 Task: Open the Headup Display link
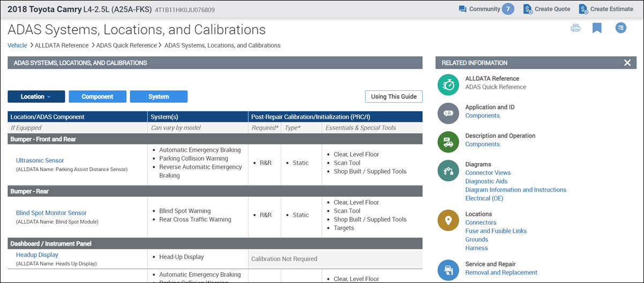click(x=37, y=255)
